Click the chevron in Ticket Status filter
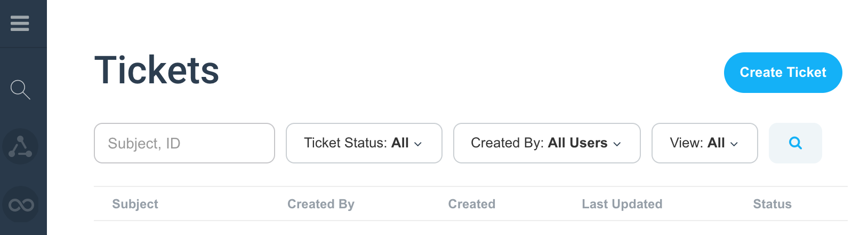The image size is (868, 235). coord(418,144)
